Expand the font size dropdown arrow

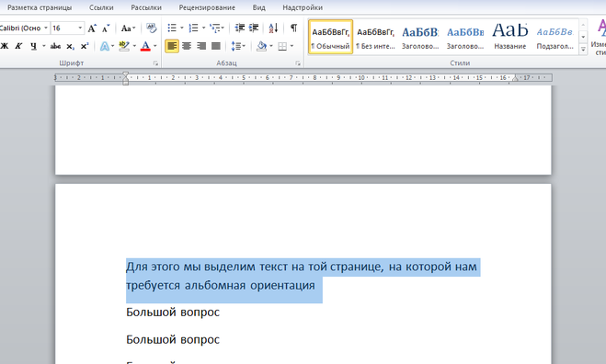(80, 28)
